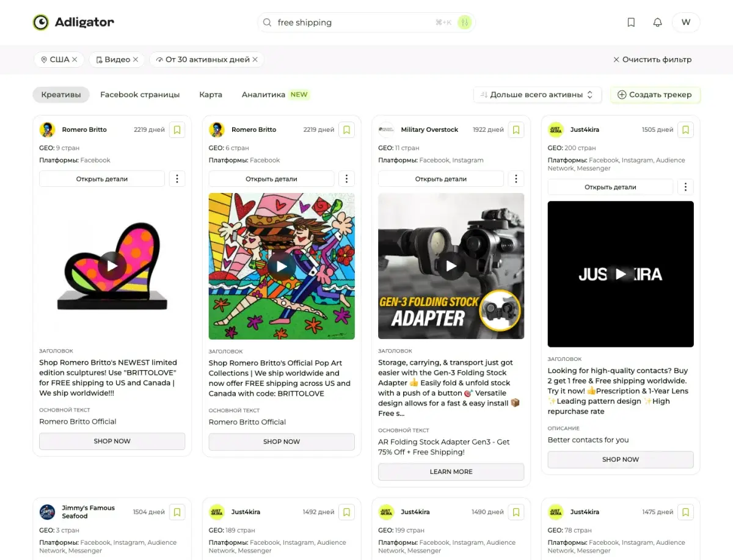Click the '2219 дней' label on 9 стран card
The image size is (733, 560).
(x=149, y=129)
